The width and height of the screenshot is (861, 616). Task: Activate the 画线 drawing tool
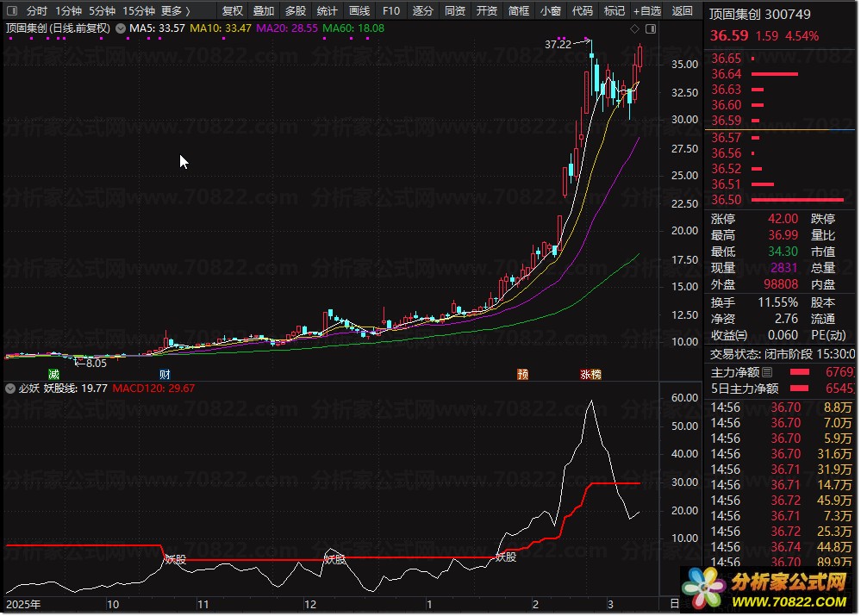click(359, 10)
